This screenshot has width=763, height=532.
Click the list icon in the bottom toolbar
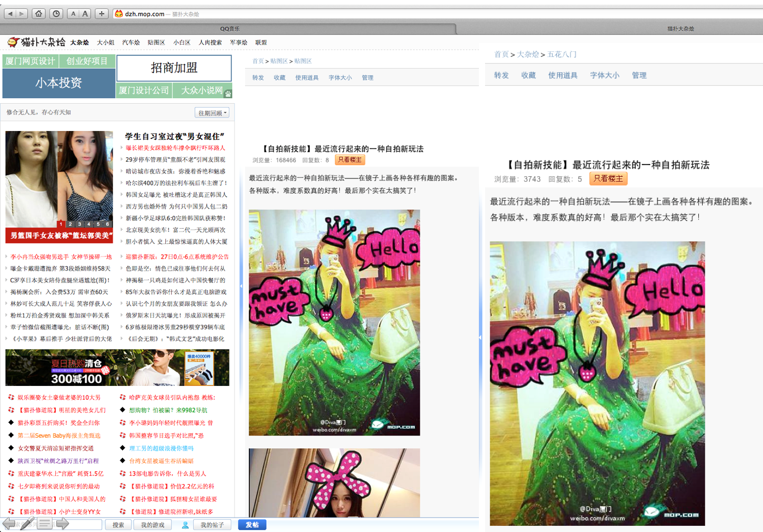point(45,524)
